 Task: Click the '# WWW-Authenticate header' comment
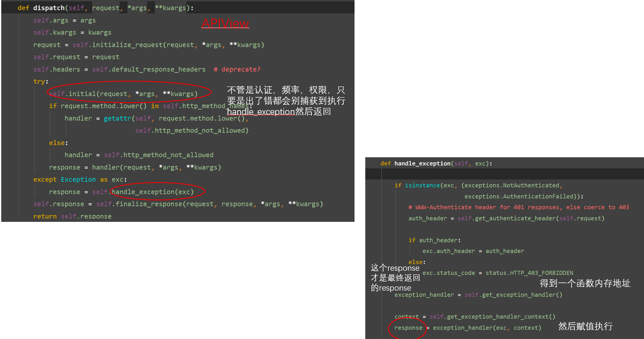(519, 207)
